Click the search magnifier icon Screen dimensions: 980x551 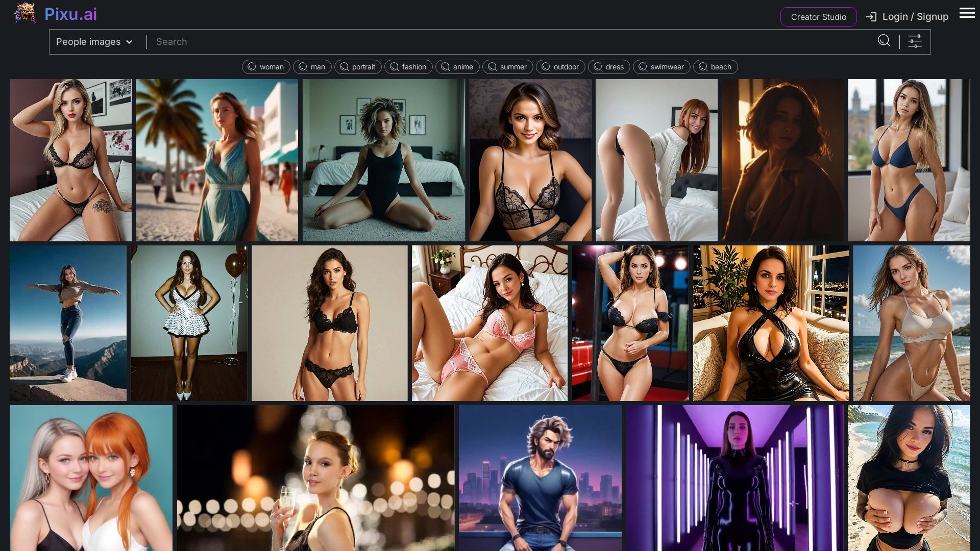point(884,41)
